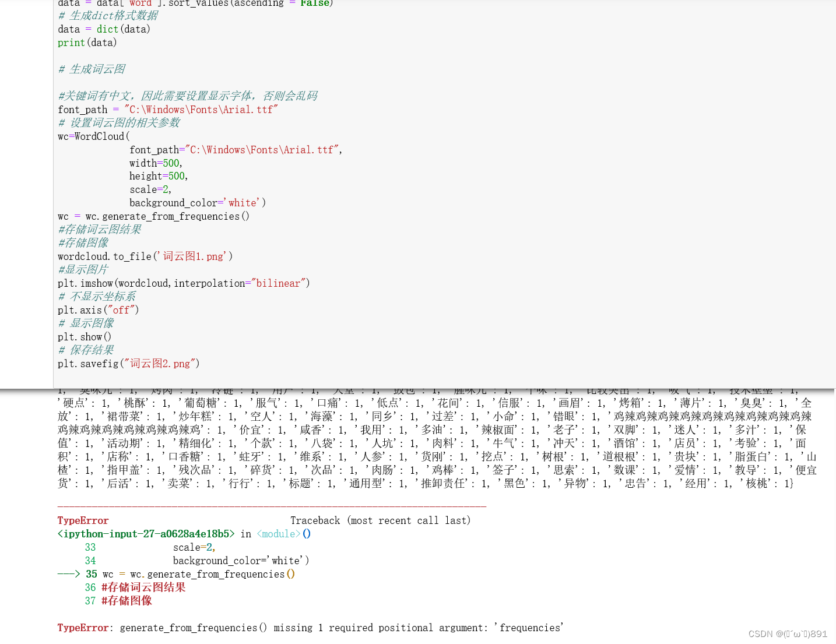
Task: Click the data = dict(data) line
Action: coord(104,29)
